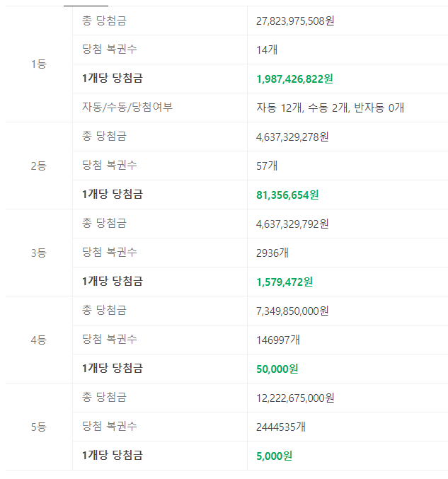Click 4등 ticket count 146997개
Screen dimensions: 448x479
pos(277,340)
